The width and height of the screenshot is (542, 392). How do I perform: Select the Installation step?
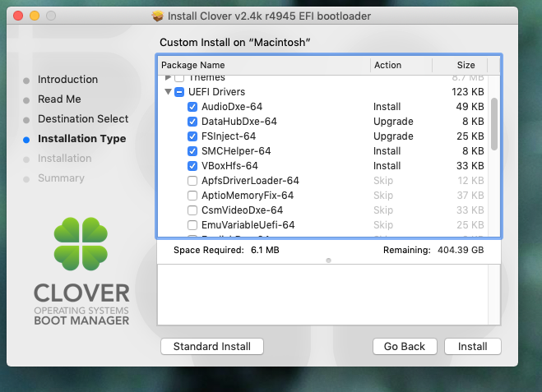point(65,158)
